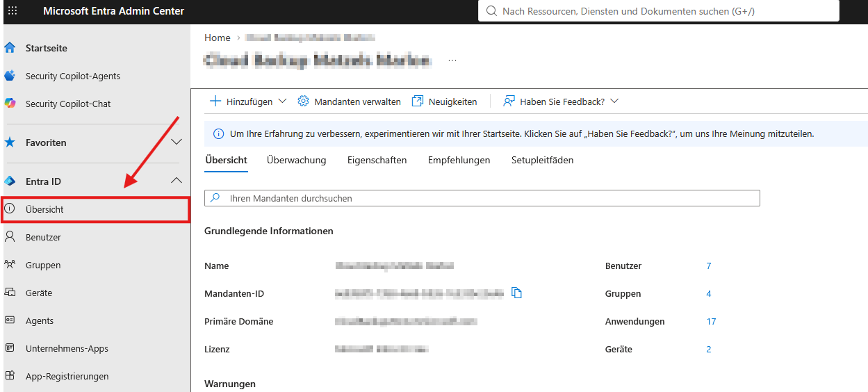Click the plus icon beside Hinzufügen
This screenshot has height=392, width=868.
point(215,101)
